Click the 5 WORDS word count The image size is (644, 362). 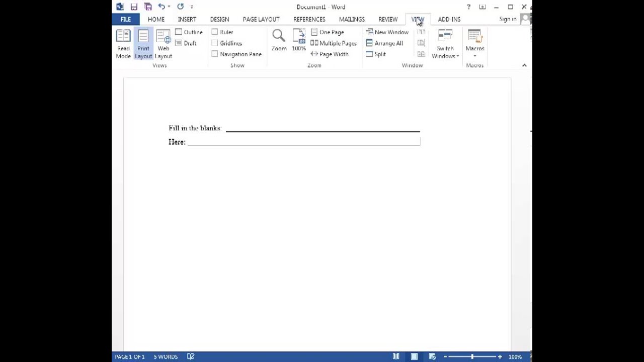[x=166, y=357]
